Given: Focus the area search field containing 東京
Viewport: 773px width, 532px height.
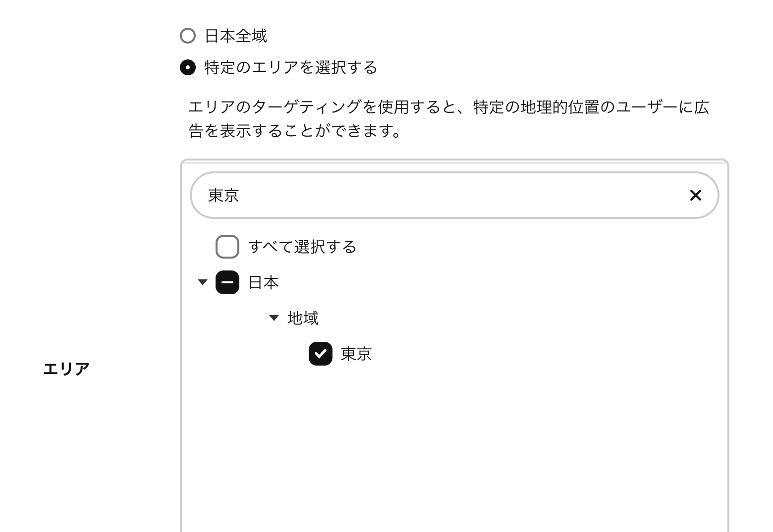Looking at the screenshot, I should 436,195.
